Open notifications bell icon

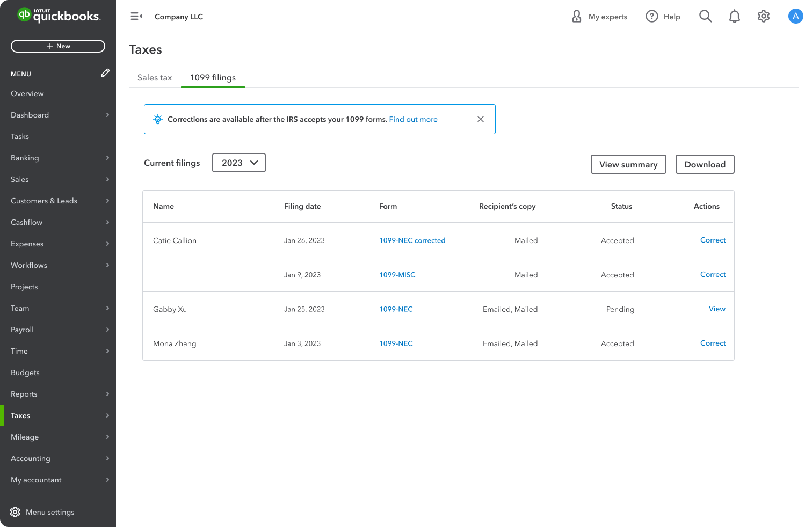coord(735,17)
